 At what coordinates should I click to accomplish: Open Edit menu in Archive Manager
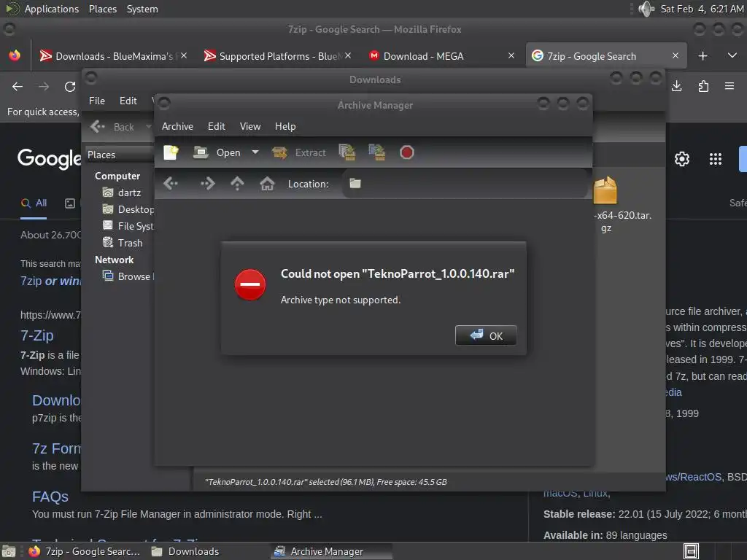coord(216,126)
